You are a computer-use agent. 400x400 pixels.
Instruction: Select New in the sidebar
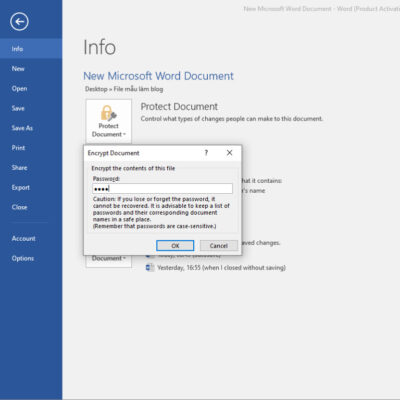tap(31, 69)
